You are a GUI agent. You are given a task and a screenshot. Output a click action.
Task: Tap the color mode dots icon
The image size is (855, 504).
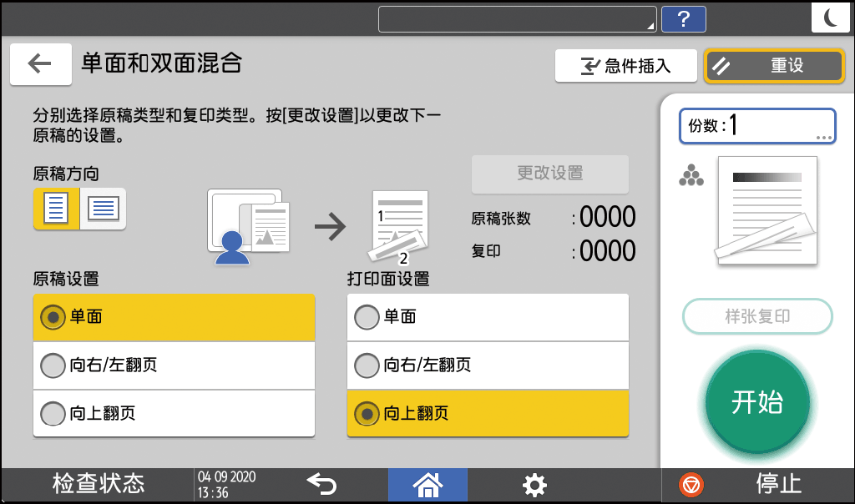(691, 175)
